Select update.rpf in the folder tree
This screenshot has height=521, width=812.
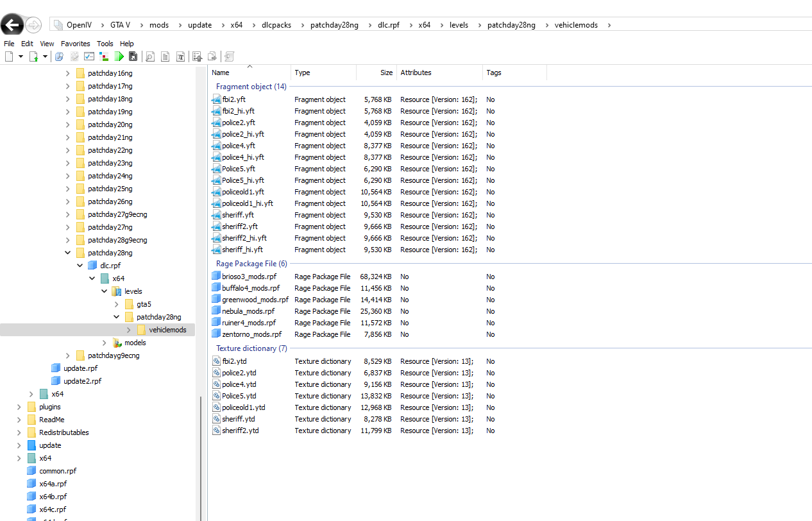(x=80, y=368)
